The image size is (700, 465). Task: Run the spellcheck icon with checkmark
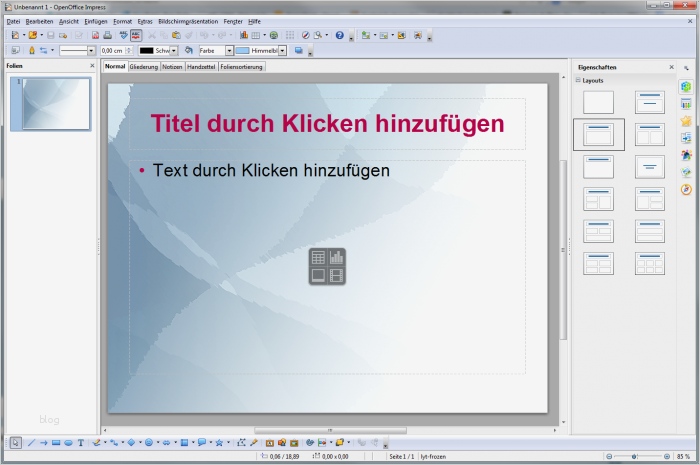(x=124, y=35)
